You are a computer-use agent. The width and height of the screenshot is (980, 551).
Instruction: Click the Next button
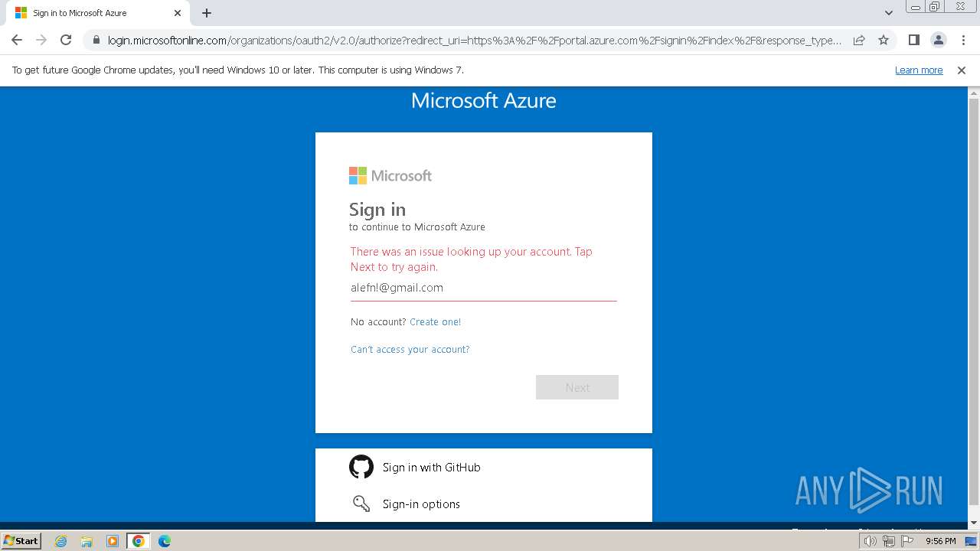click(577, 387)
